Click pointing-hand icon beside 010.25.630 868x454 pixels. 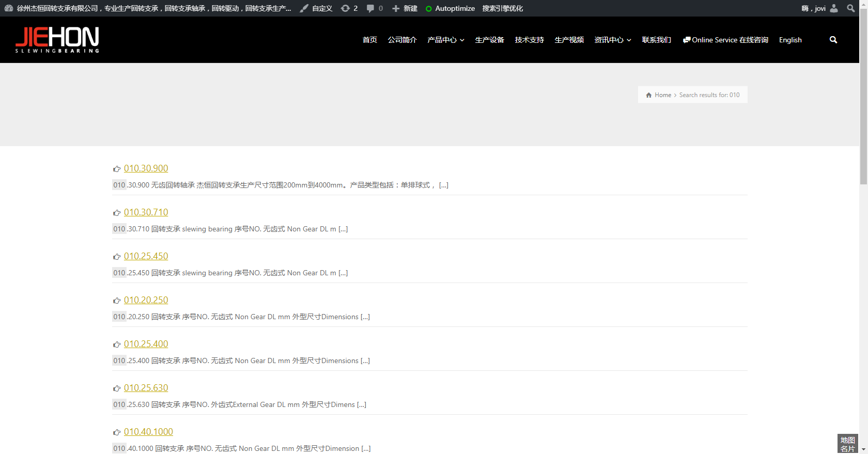coord(117,388)
